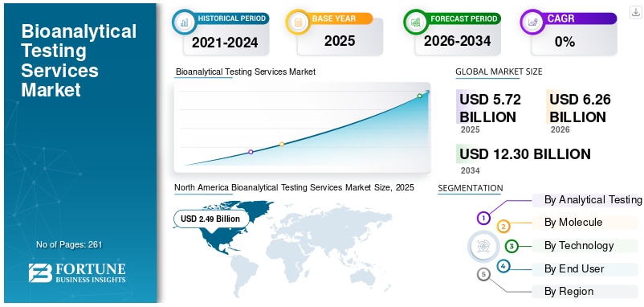Click the USD 2.49 Billion map label

[x=211, y=219]
